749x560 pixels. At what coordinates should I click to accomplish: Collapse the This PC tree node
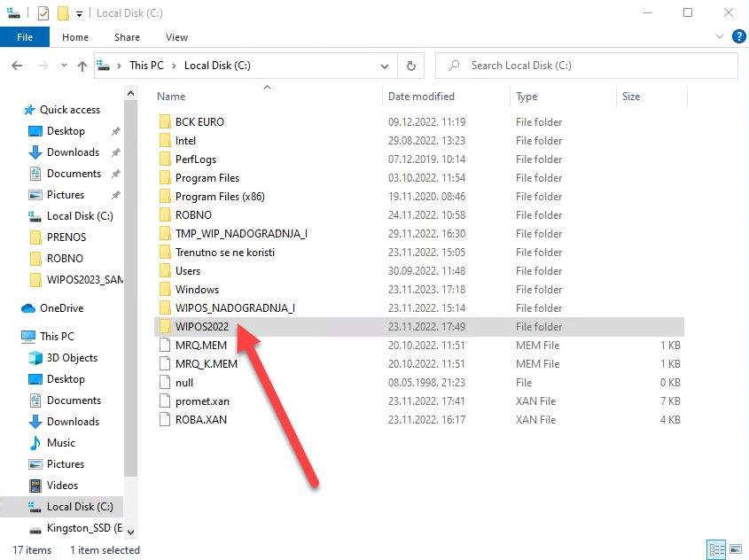coord(10,337)
